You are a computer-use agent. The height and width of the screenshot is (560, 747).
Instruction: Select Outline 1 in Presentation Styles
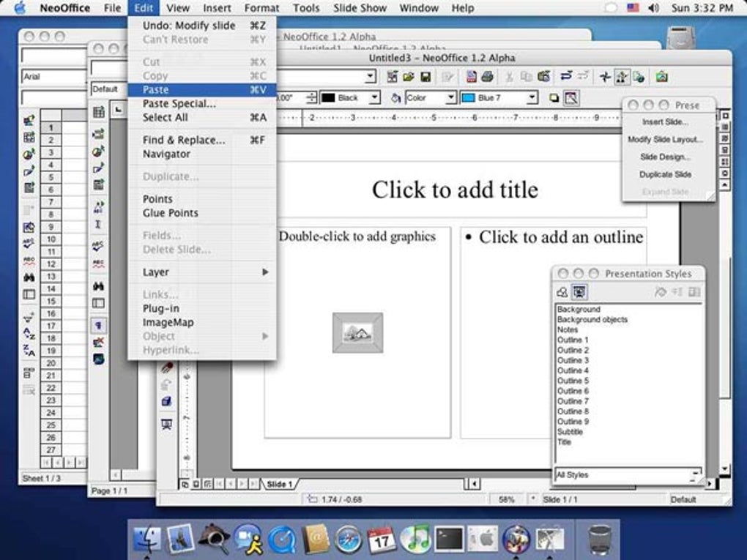point(573,340)
